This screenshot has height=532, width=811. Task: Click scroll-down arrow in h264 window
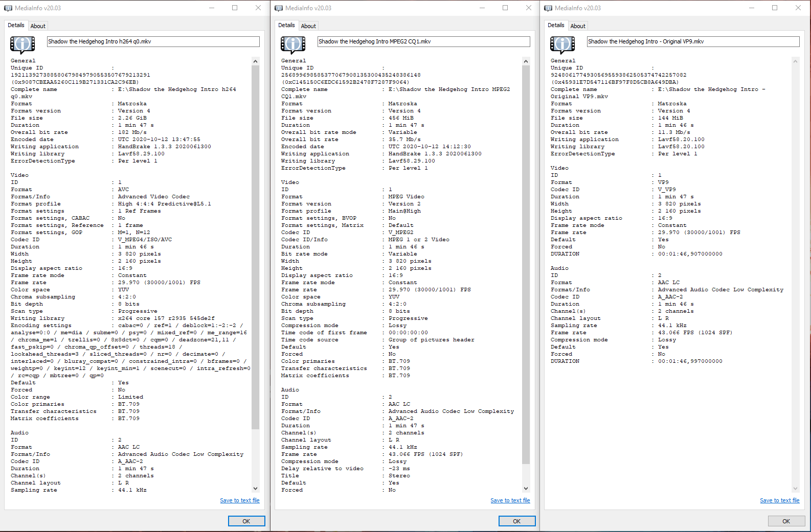[256, 489]
